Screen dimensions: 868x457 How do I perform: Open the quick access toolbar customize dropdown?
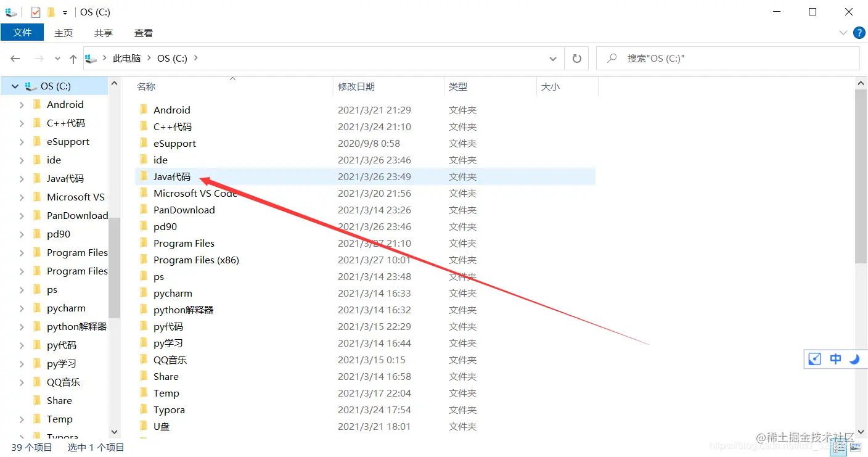pos(65,12)
